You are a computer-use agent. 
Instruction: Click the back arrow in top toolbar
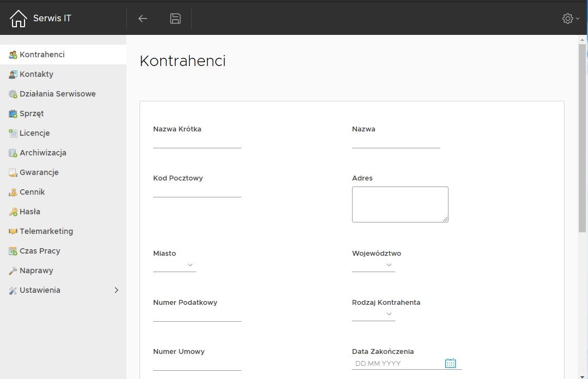pos(143,19)
